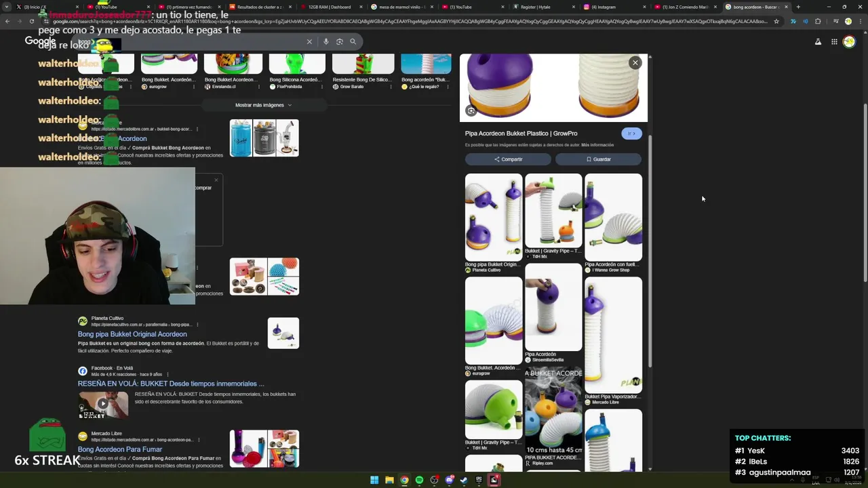Open Spotify from the taskbar
This screenshot has width=868, height=488.
(x=419, y=480)
